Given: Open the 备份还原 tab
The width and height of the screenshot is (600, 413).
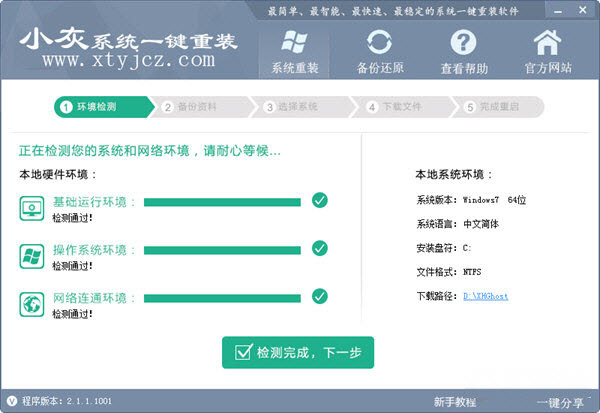Looking at the screenshot, I should tap(380, 53).
